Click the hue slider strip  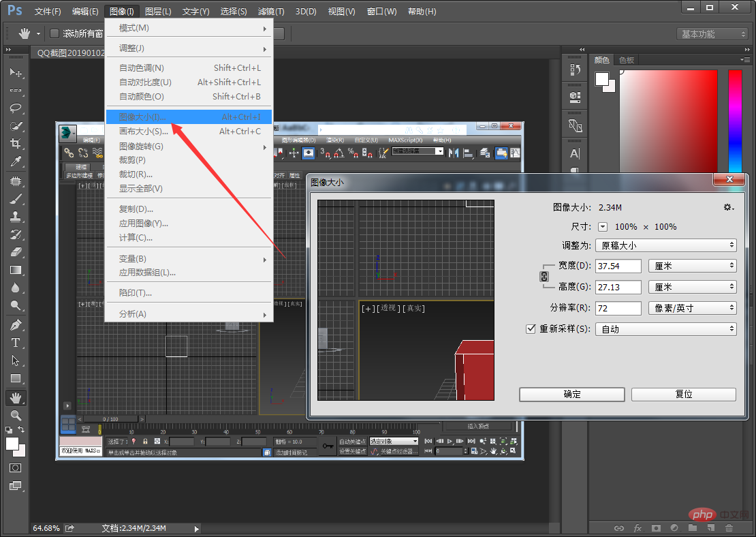735,121
